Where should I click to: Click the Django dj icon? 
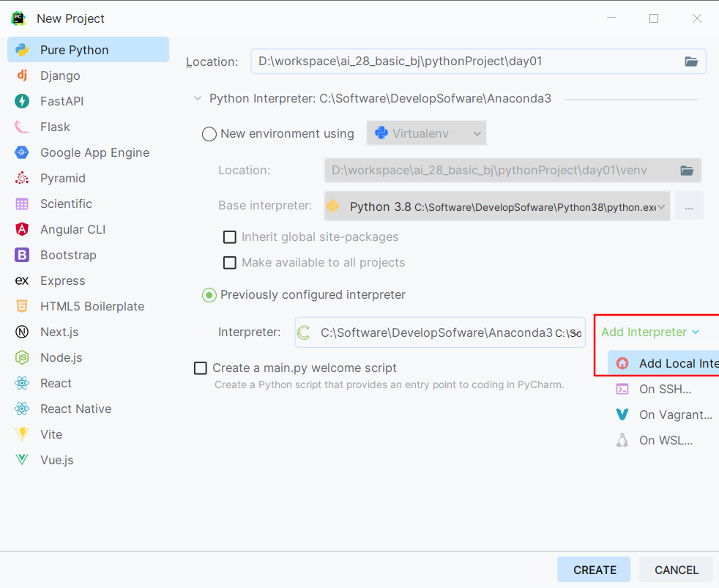[x=22, y=75]
